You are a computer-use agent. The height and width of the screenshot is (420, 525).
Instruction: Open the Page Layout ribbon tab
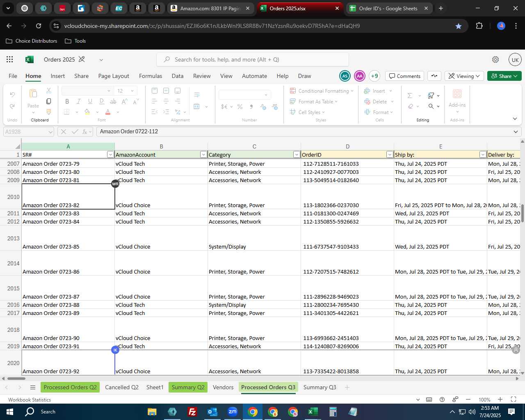pyautogui.click(x=114, y=76)
